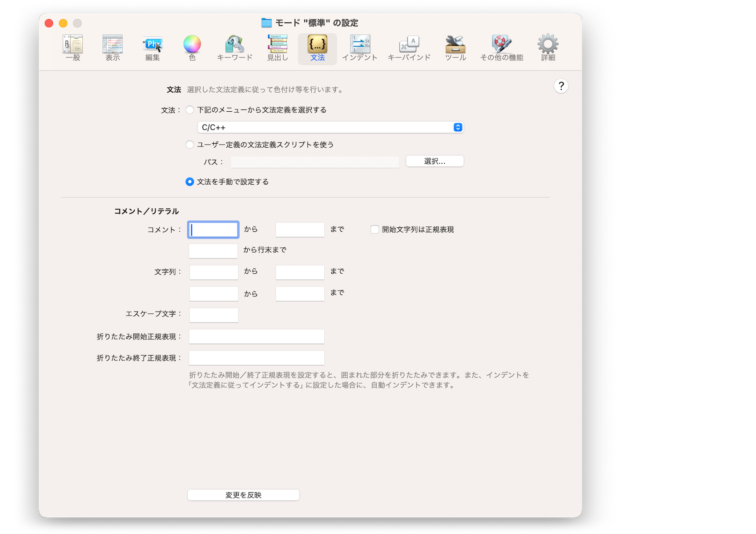756x534 pixels.
Task: Open the 表示 (Display) settings pane
Action: click(113, 48)
